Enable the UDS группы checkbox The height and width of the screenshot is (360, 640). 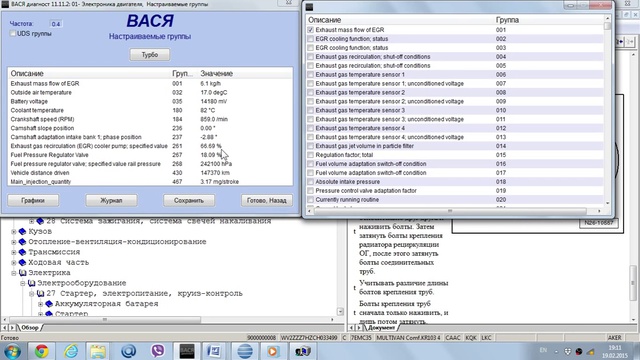point(13,33)
